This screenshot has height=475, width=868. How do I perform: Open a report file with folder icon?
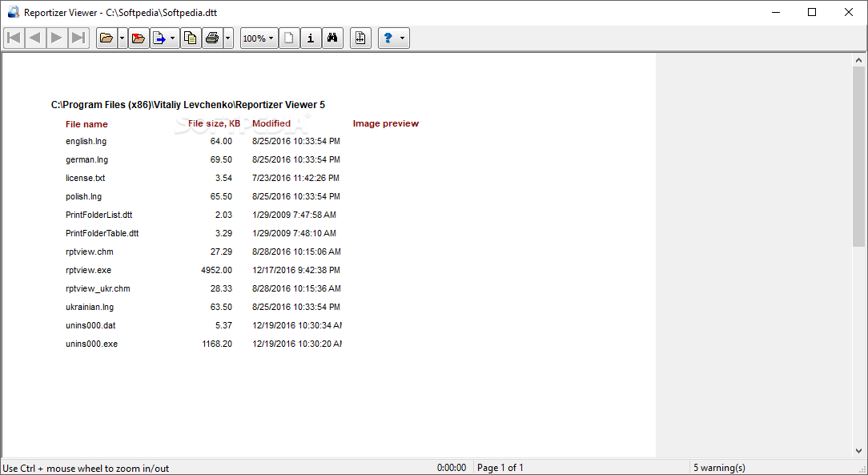tap(106, 38)
